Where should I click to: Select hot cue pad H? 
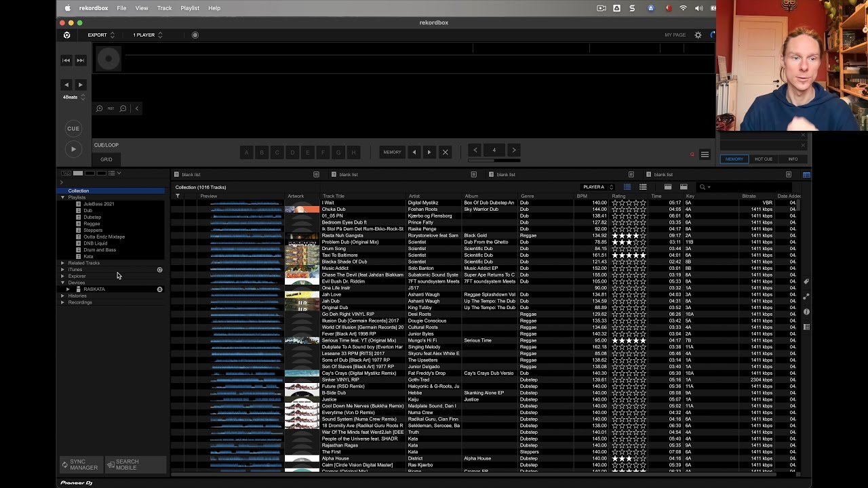point(353,152)
